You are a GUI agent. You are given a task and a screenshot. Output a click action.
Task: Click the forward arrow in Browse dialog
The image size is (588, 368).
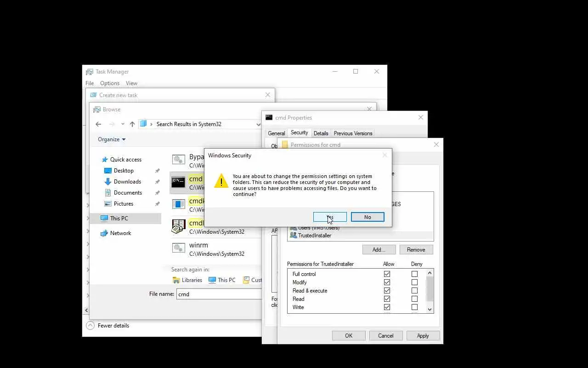point(112,124)
